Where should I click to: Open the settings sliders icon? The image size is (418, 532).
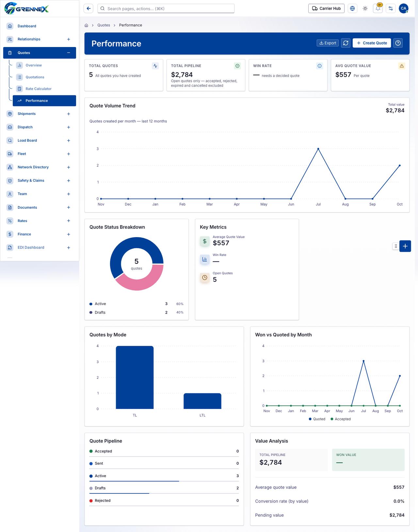(391, 8)
